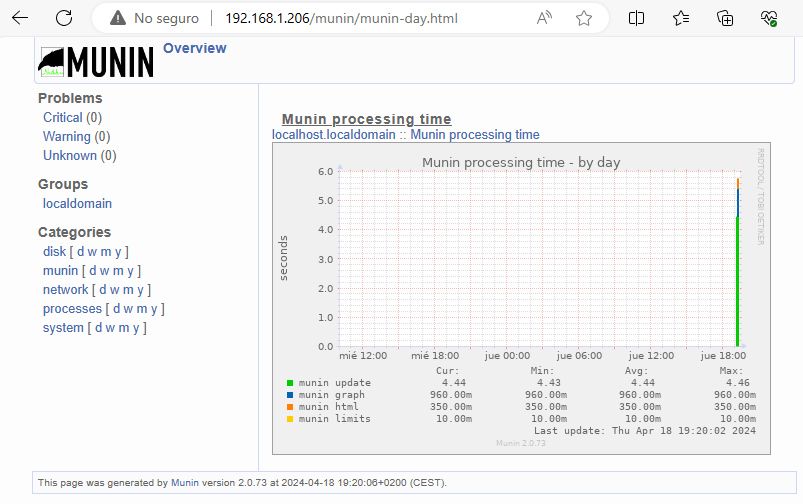Open the Overview link
This screenshot has height=504, width=803.
click(194, 48)
